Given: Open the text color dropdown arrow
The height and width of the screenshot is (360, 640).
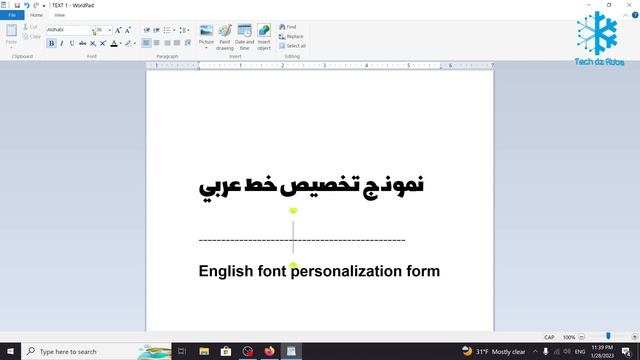Looking at the screenshot, I should tap(121, 43).
